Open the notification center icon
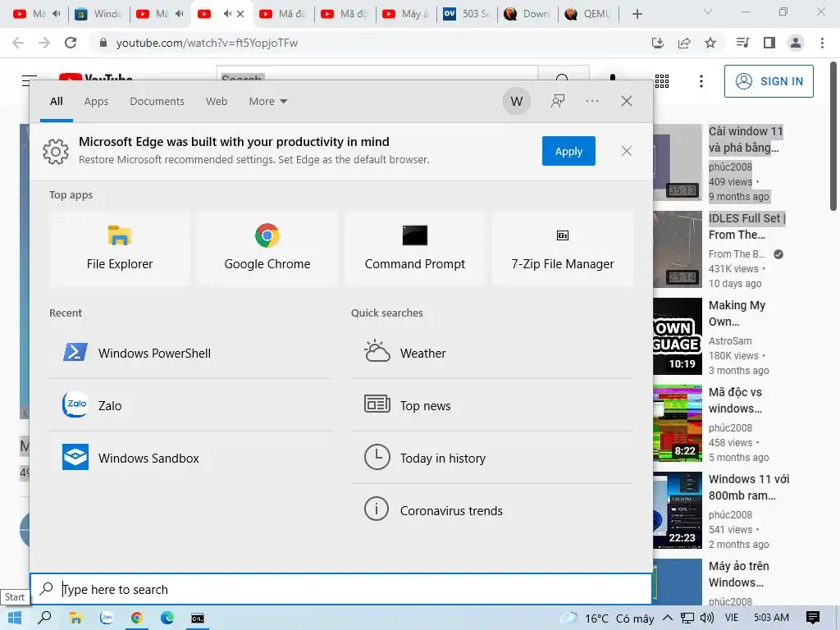 point(813,618)
